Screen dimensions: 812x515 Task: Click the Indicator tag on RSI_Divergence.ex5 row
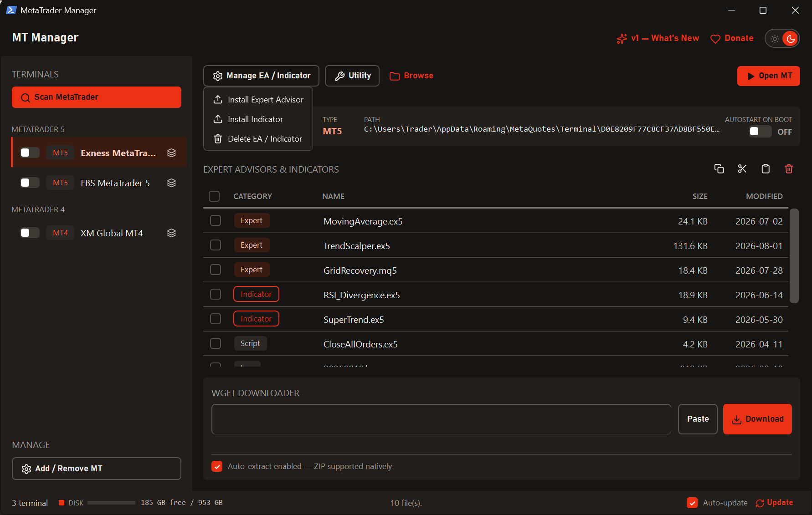[256, 294]
